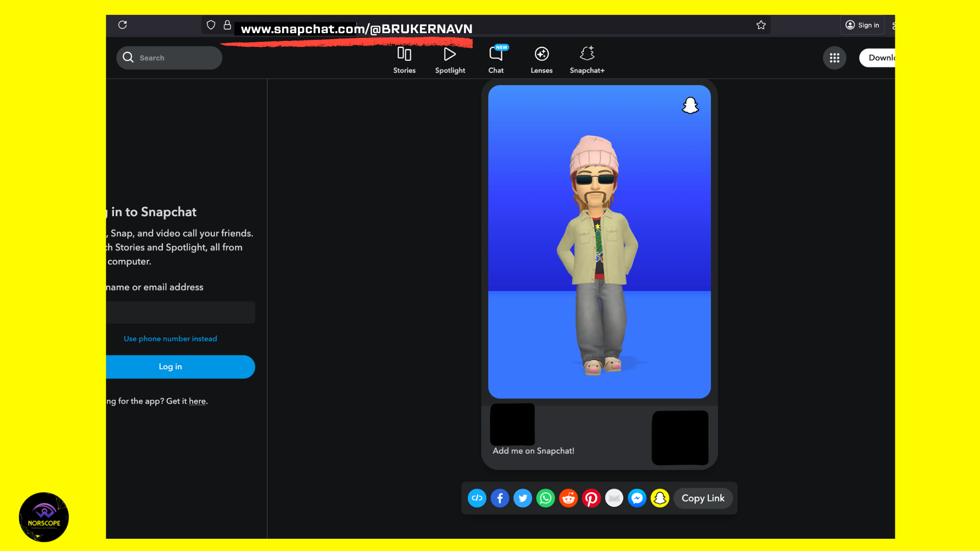Share profile on Pinterest
Image resolution: width=980 pixels, height=551 pixels.
(x=591, y=498)
